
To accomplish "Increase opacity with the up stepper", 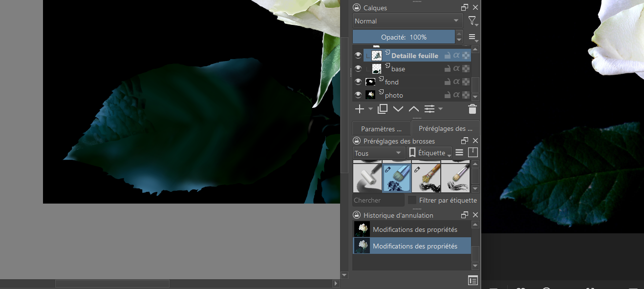I will (x=459, y=34).
